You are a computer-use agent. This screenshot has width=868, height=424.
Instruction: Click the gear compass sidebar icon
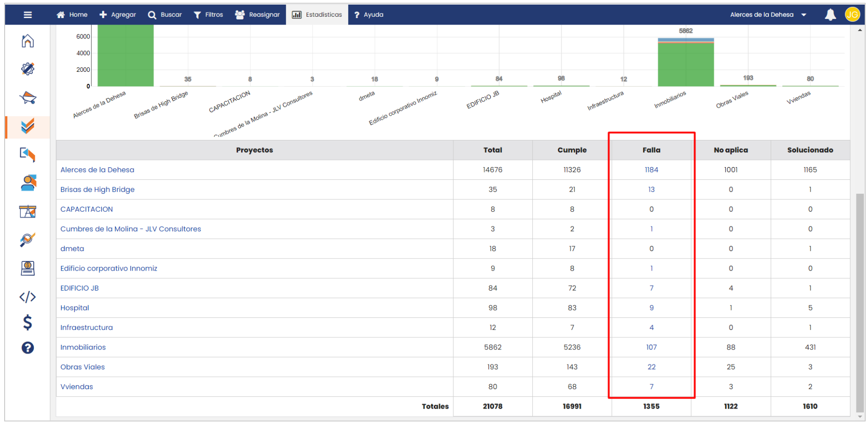pyautogui.click(x=28, y=69)
